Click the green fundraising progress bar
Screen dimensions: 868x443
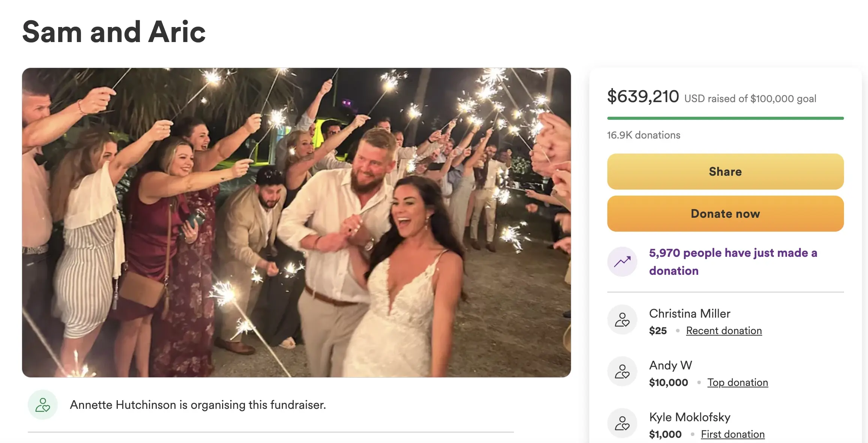coord(725,118)
